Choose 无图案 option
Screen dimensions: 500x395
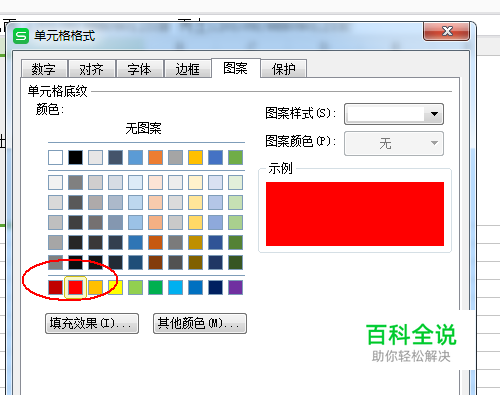tap(143, 128)
